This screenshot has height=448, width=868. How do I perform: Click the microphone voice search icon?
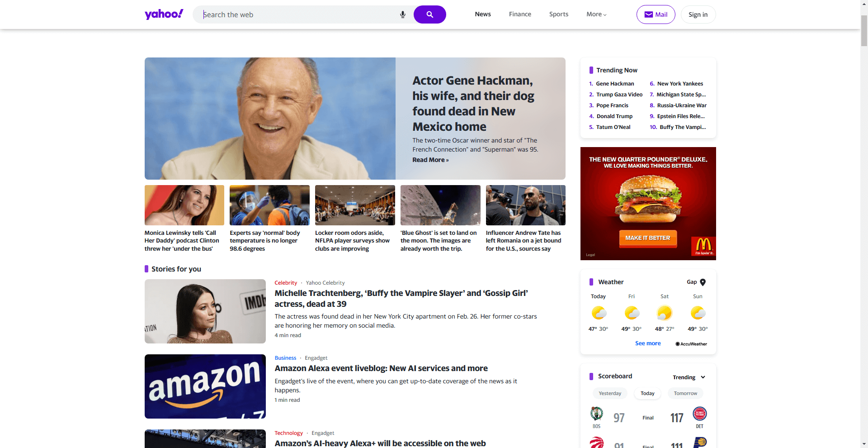(402, 14)
